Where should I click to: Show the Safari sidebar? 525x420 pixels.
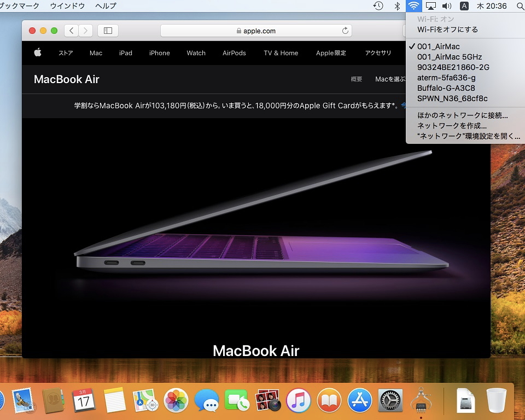tap(108, 31)
